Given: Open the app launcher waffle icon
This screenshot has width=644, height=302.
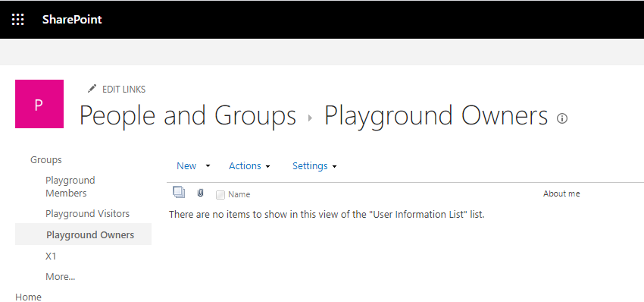Looking at the screenshot, I should click(17, 19).
